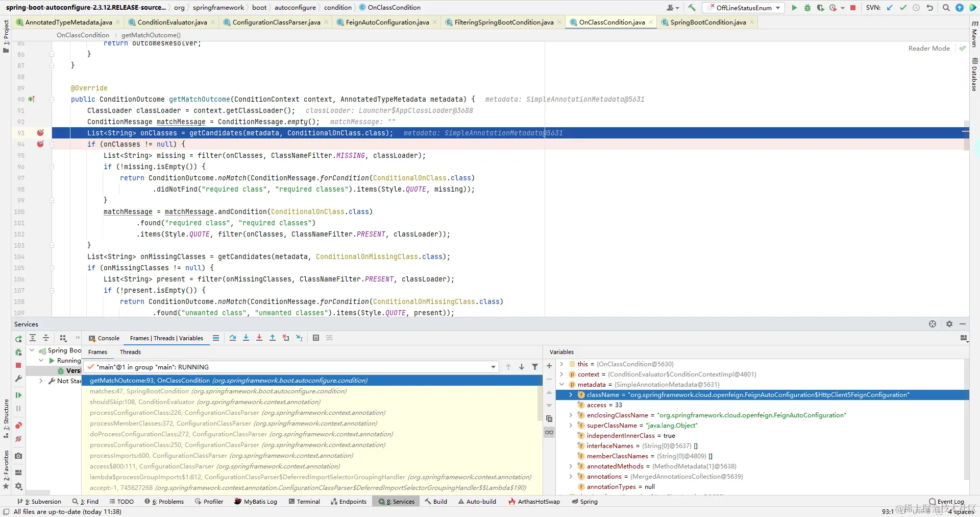Screen dimensions: 980x517
Task: Open SVN history clock icon
Action: pos(916,8)
